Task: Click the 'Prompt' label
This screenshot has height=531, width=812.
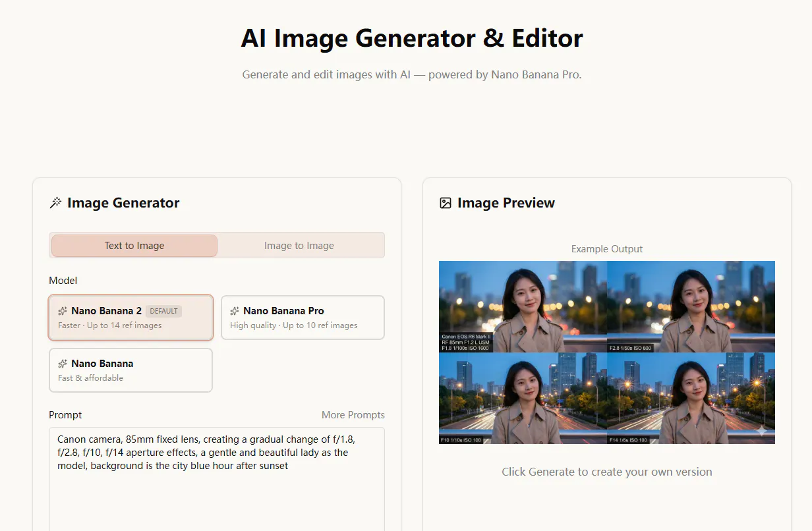Action: point(65,415)
